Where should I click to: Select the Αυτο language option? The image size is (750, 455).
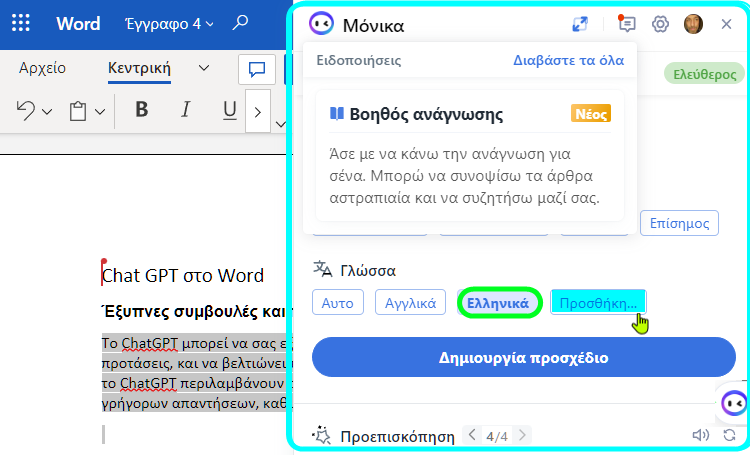click(x=338, y=303)
